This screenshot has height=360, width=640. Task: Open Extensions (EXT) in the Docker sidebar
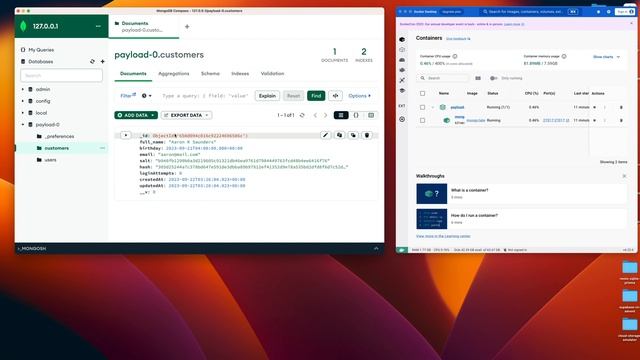pos(402,106)
